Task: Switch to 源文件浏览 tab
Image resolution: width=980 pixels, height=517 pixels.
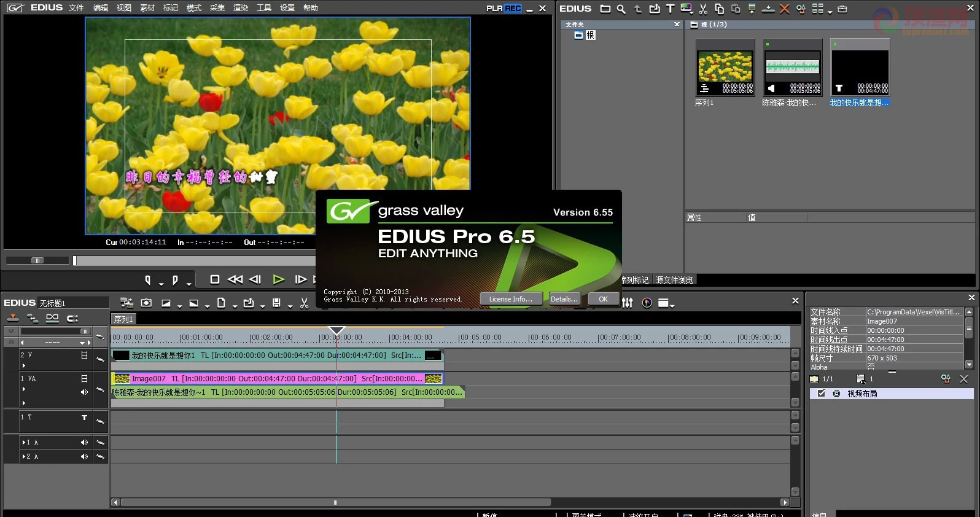Action: point(674,280)
